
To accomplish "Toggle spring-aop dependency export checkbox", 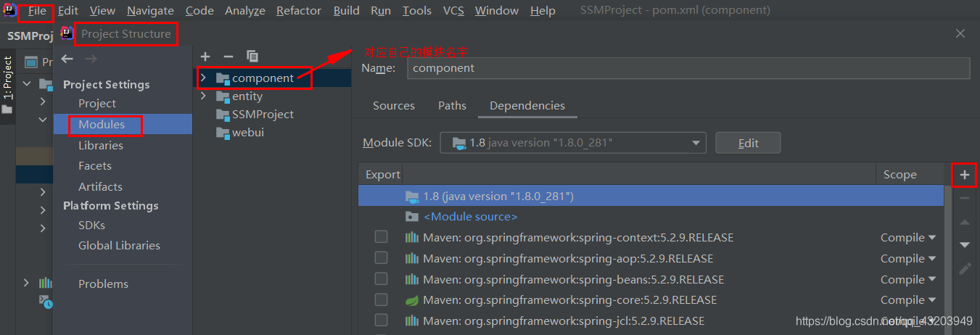I will [x=381, y=258].
